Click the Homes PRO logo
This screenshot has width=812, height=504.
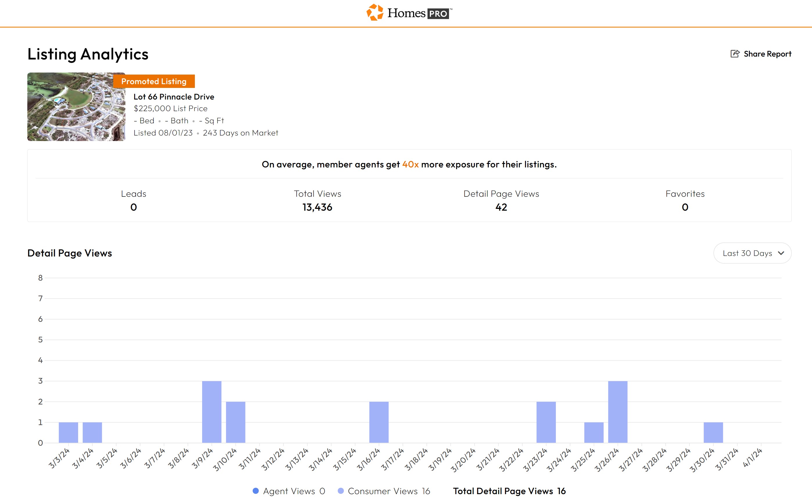[x=409, y=13]
